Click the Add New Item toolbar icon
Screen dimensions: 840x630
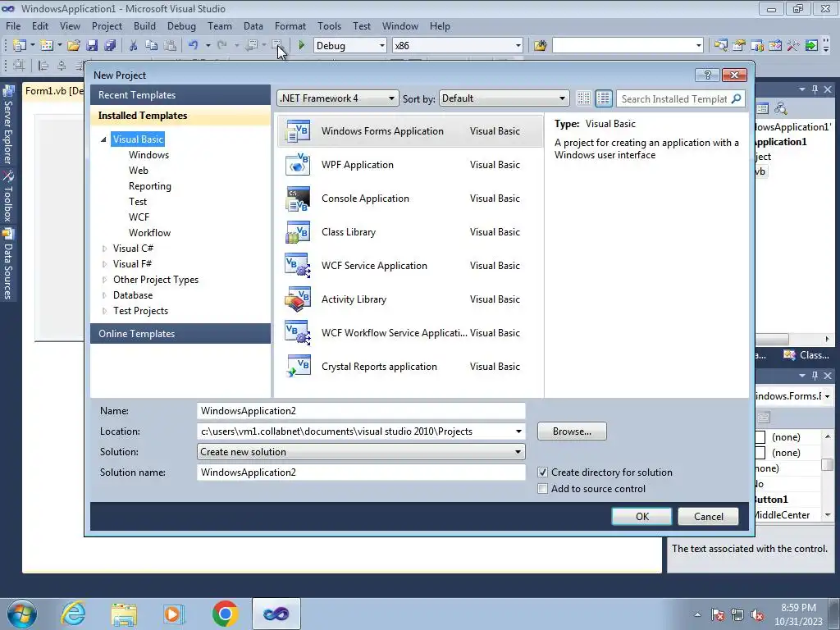[47, 46]
